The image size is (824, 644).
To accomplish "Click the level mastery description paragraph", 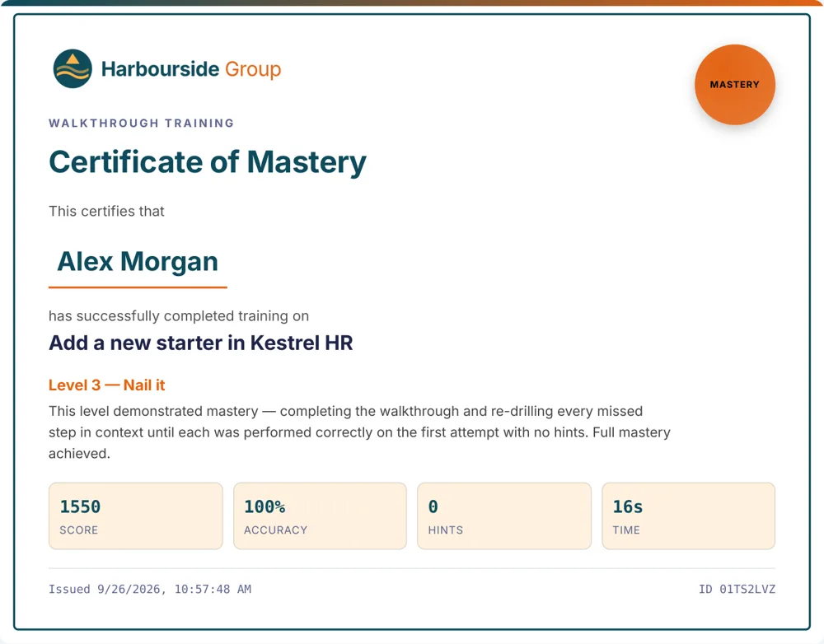I will coord(359,432).
